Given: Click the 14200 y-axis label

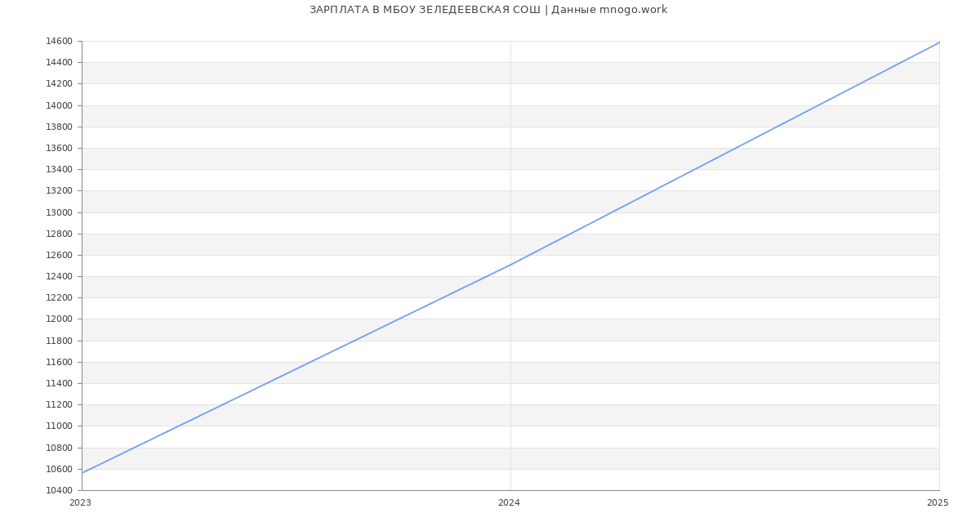Looking at the screenshot, I should [x=59, y=84].
